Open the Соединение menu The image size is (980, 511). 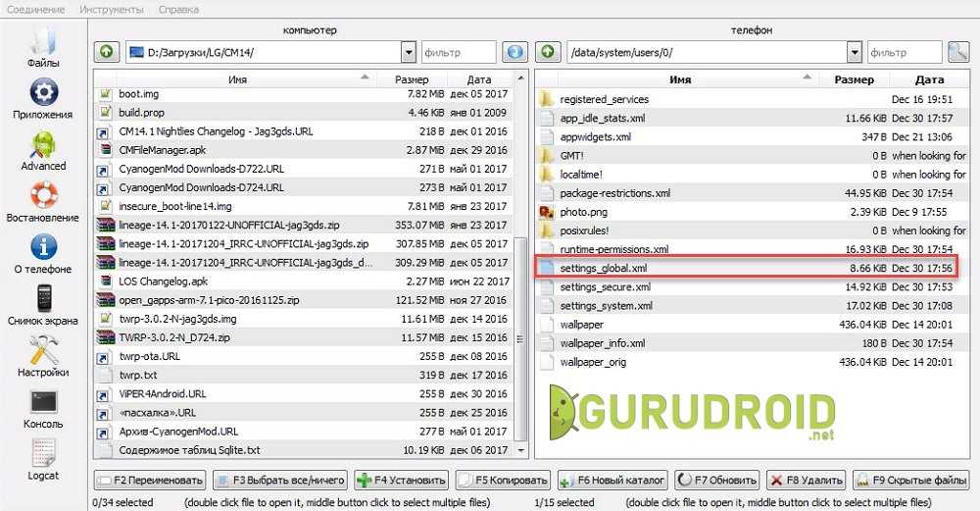pos(33,9)
